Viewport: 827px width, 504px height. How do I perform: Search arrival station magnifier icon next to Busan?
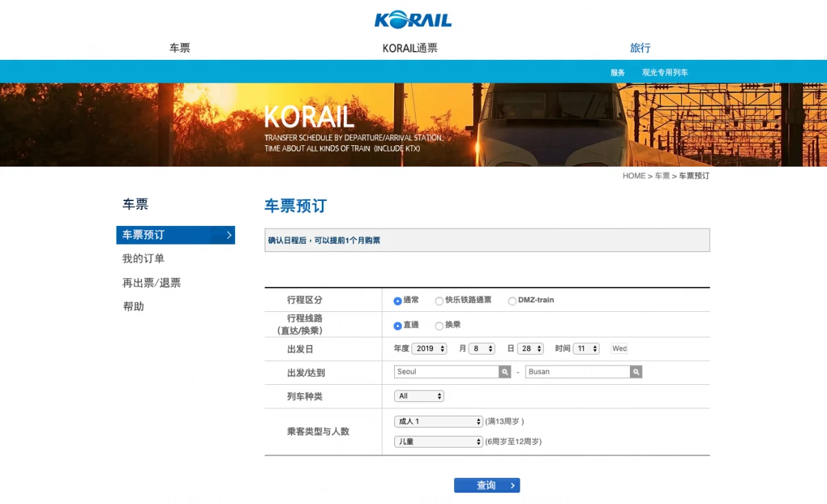(x=636, y=372)
